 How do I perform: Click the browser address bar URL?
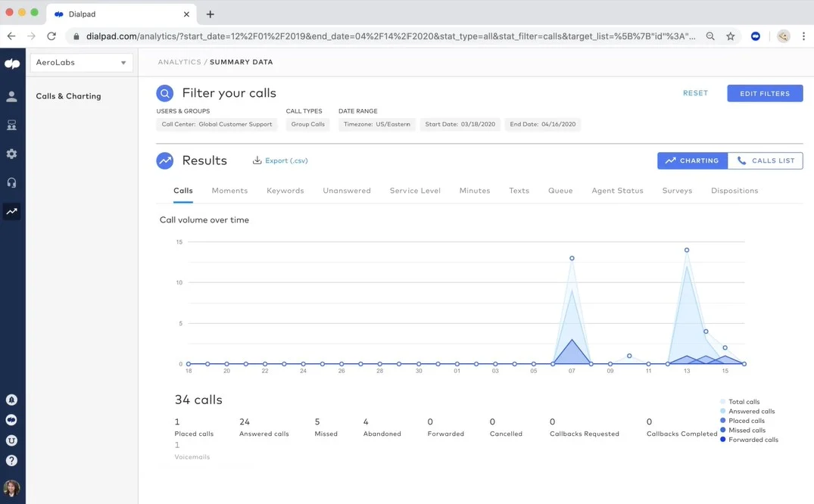[391, 36]
